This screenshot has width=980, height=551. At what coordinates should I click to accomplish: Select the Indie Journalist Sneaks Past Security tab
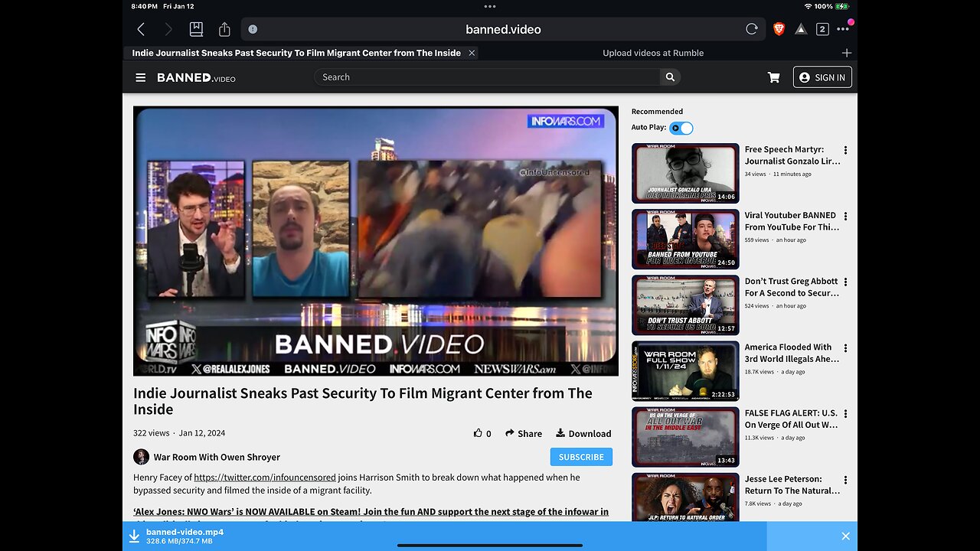tap(296, 53)
